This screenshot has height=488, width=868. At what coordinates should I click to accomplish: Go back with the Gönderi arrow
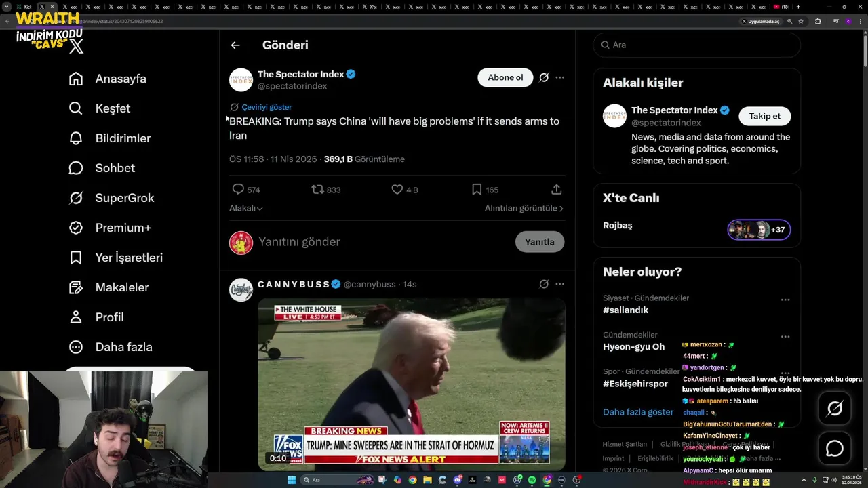point(235,45)
